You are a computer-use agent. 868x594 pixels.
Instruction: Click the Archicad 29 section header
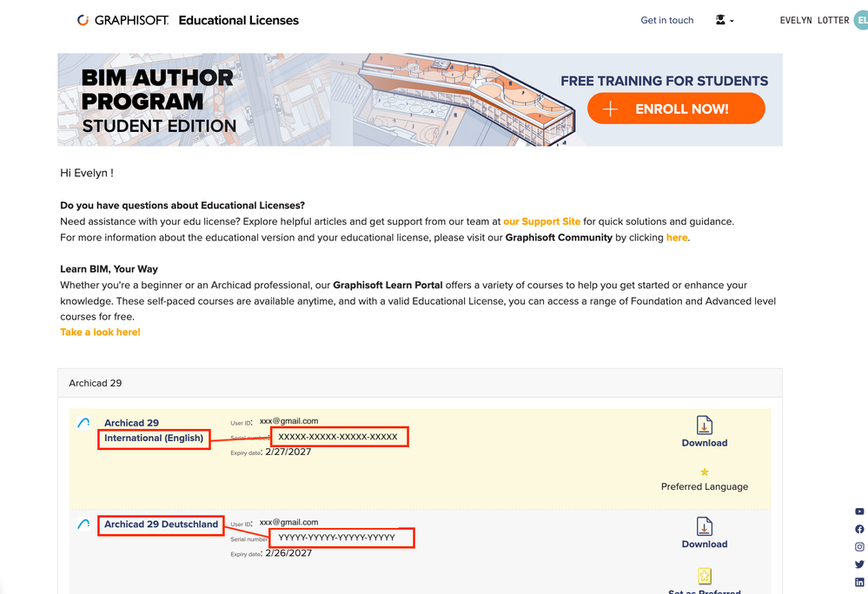pyautogui.click(x=420, y=383)
